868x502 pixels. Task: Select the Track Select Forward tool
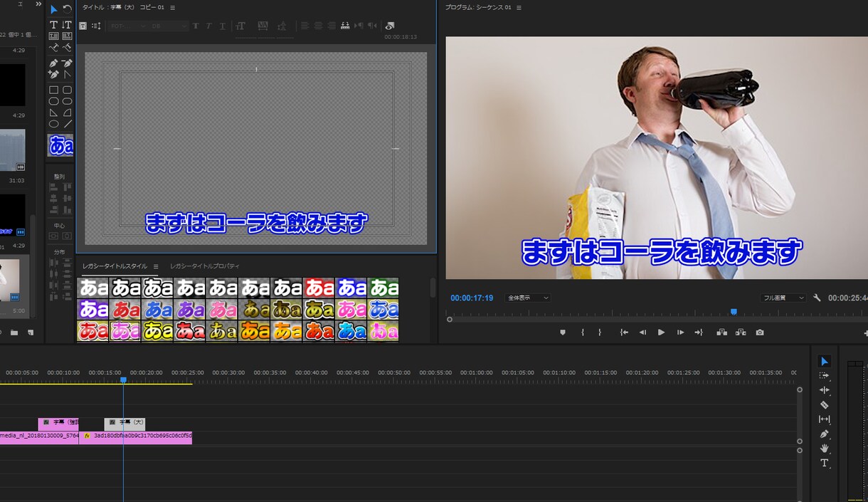824,375
